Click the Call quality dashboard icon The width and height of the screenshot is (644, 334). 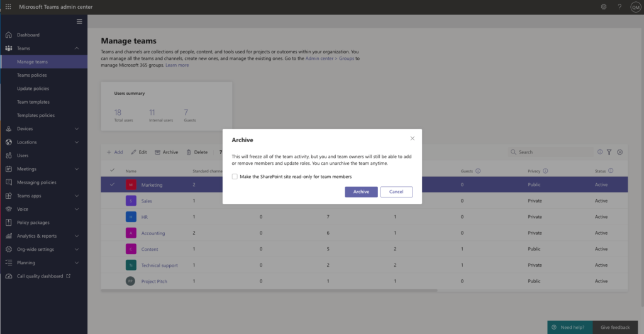click(9, 276)
